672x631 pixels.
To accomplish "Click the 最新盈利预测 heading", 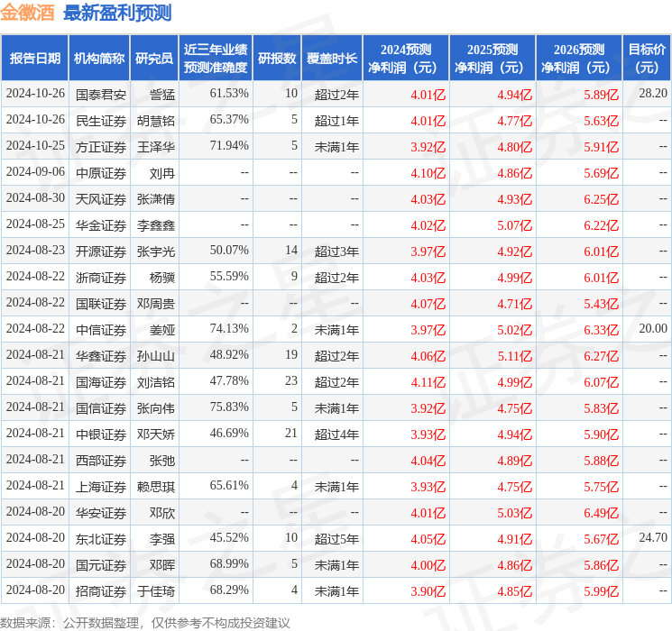I will 117,13.
